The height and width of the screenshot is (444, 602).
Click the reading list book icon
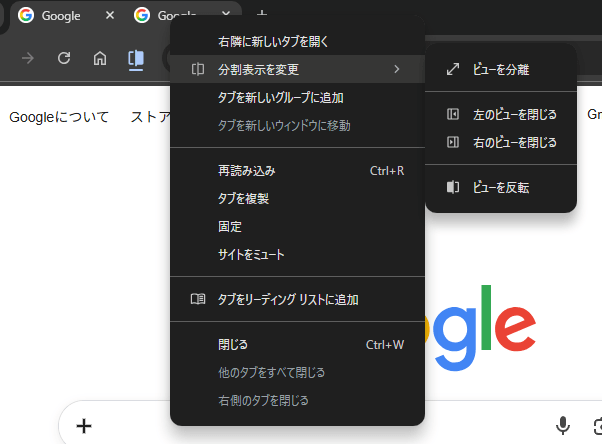(x=198, y=299)
